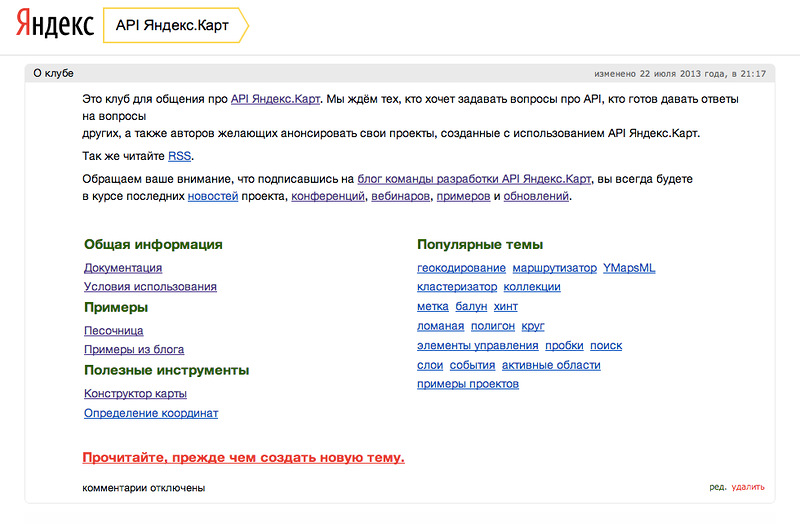Open the вебинаров link
The image size is (800, 524).
tap(401, 196)
